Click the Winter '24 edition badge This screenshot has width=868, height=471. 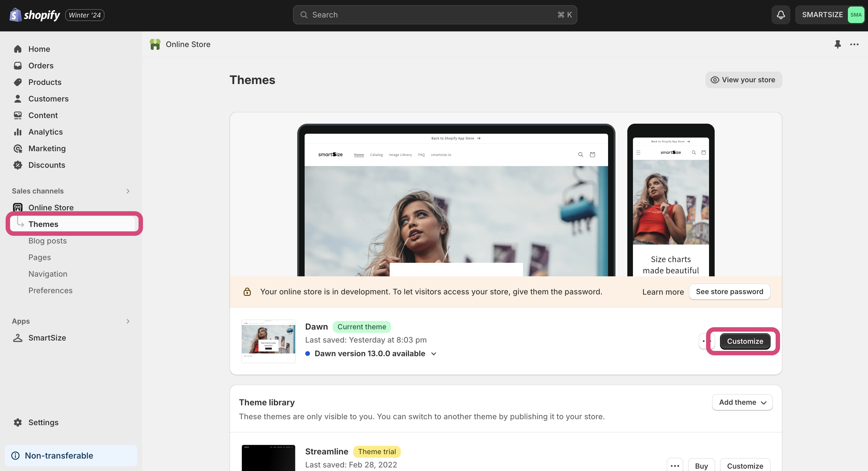pos(85,15)
